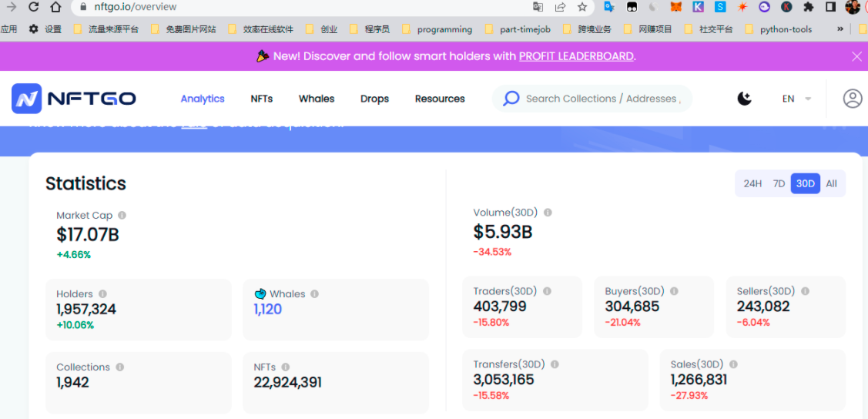868x419 pixels.
Task: Select the All time range option
Action: [x=831, y=183]
